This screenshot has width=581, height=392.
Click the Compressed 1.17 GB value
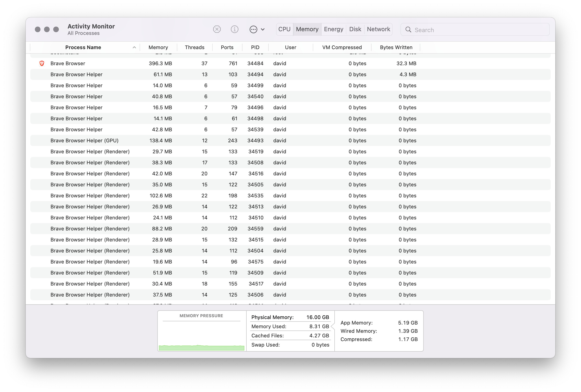point(408,339)
